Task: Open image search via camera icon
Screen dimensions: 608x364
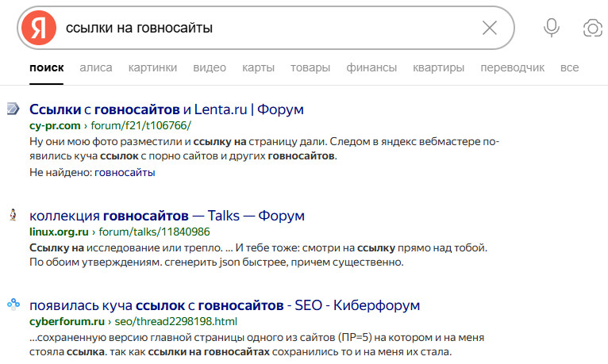Action: (x=591, y=29)
